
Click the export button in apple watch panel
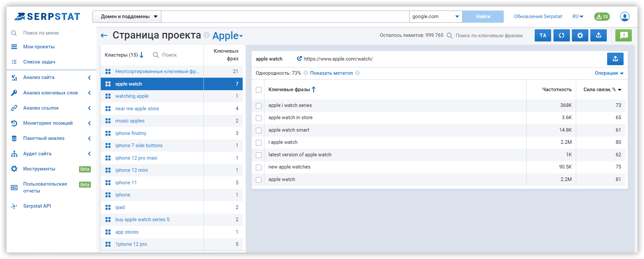[x=615, y=59]
